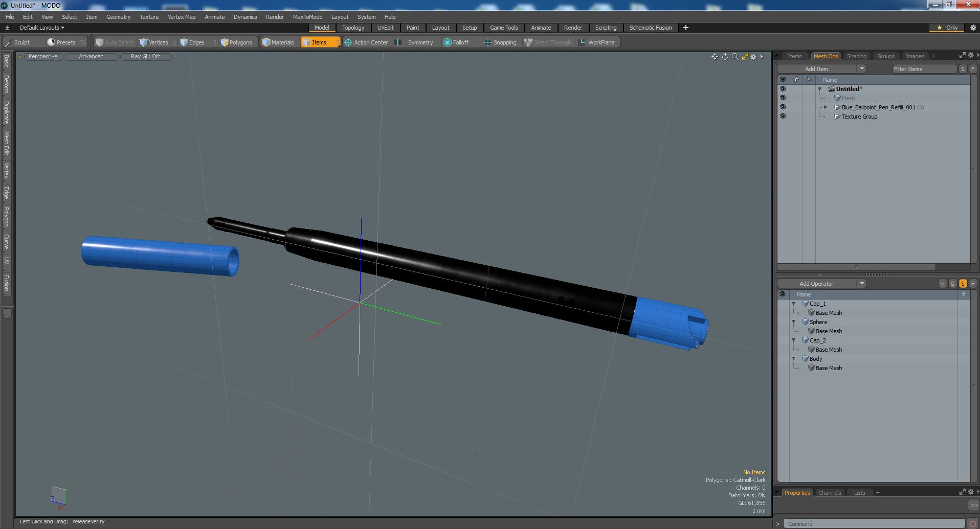Click the Ray GL: Off button
Viewport: 980px width, 529px height.
point(145,57)
